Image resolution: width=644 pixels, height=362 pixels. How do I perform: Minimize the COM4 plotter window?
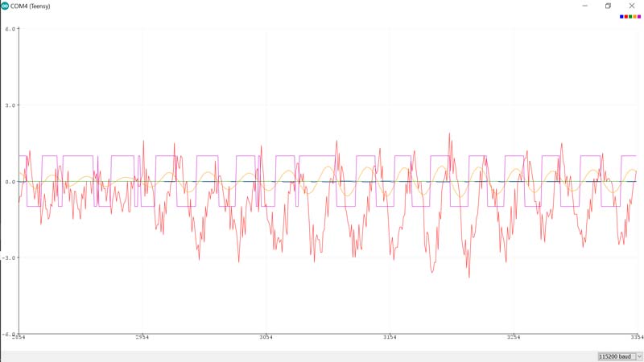point(587,6)
